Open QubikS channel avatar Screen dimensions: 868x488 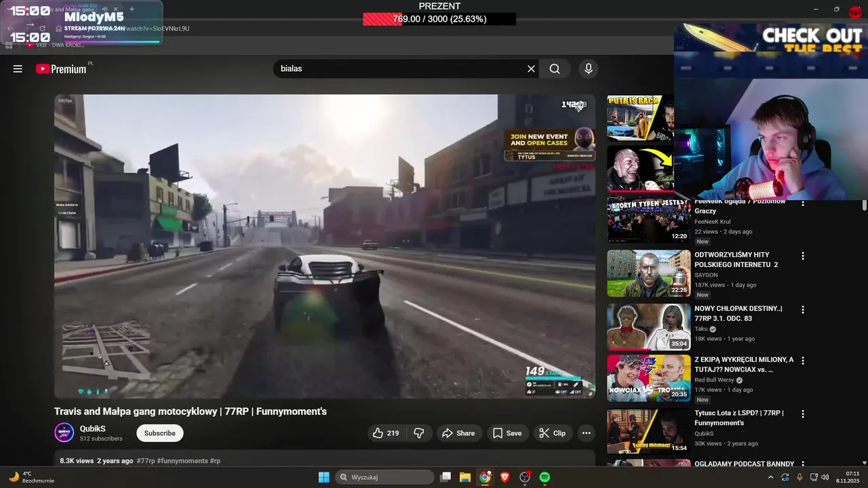tap(64, 433)
